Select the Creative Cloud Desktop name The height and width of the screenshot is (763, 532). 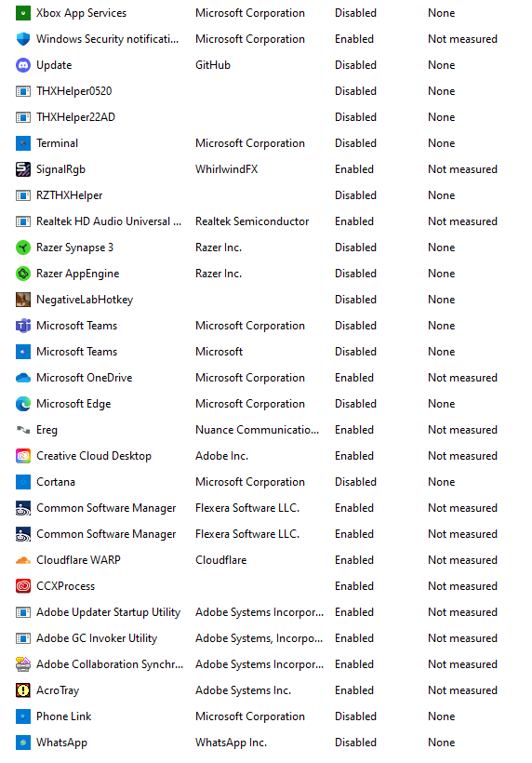click(94, 456)
